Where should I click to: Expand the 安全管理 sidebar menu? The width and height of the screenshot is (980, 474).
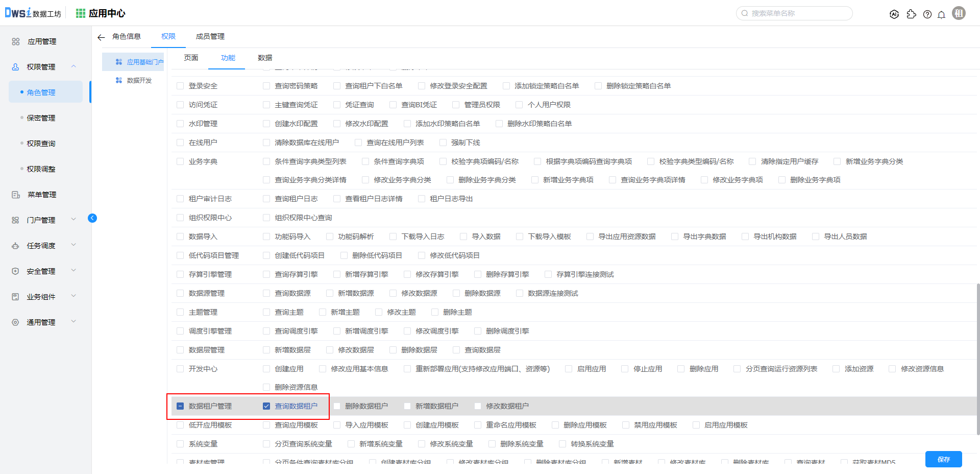click(73, 271)
